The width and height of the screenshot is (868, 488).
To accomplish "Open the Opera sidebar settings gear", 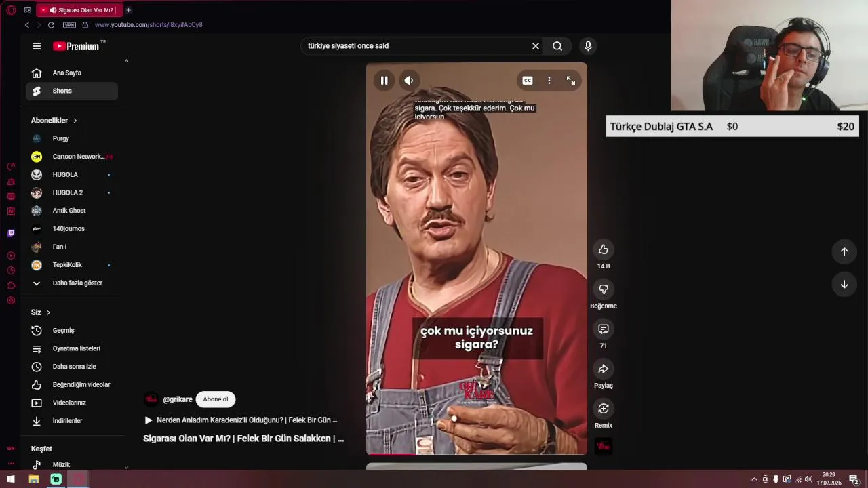I will [11, 300].
